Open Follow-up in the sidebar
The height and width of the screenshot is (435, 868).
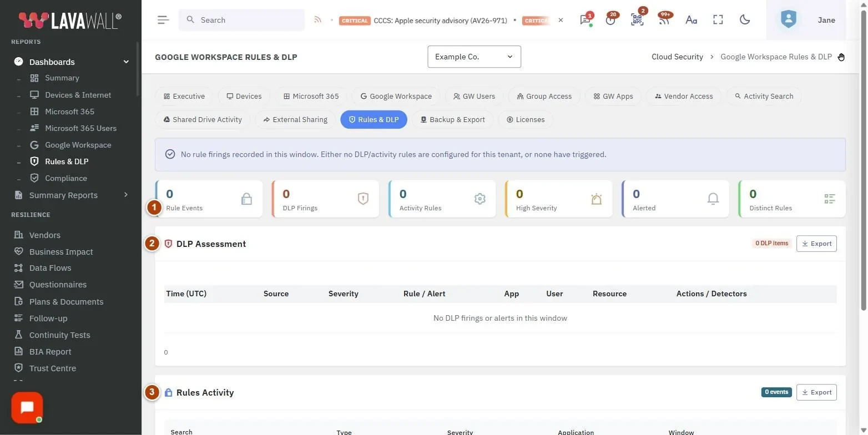[48, 318]
